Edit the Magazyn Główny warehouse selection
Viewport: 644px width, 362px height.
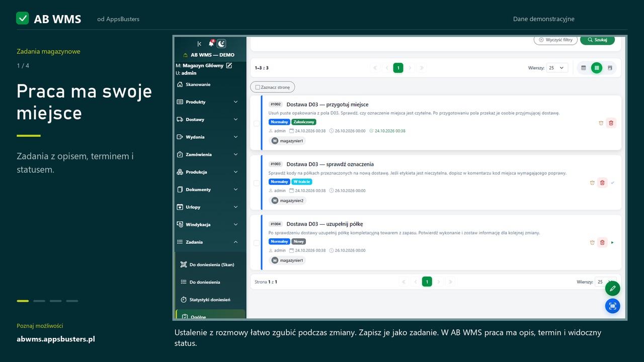[229, 65]
